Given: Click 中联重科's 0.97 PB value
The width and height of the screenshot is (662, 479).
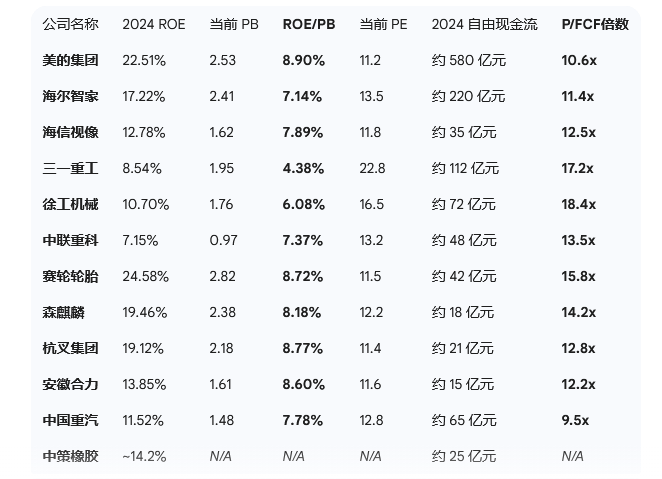Looking at the screenshot, I should click(224, 240).
